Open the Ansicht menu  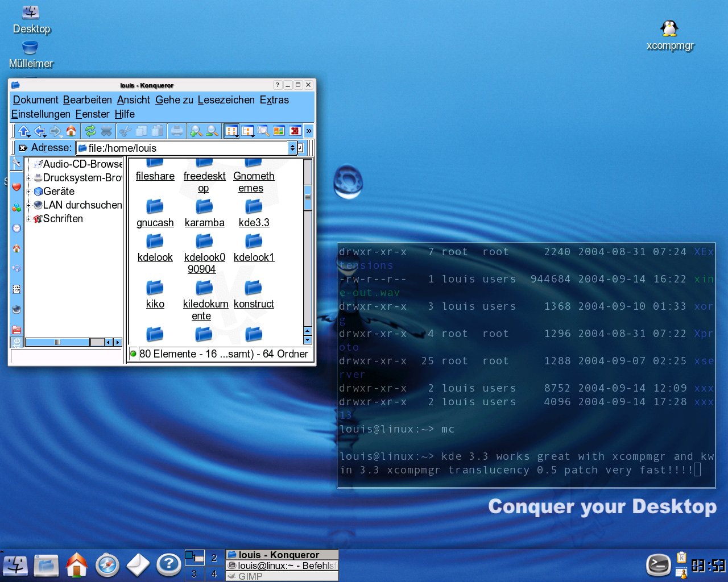click(134, 100)
